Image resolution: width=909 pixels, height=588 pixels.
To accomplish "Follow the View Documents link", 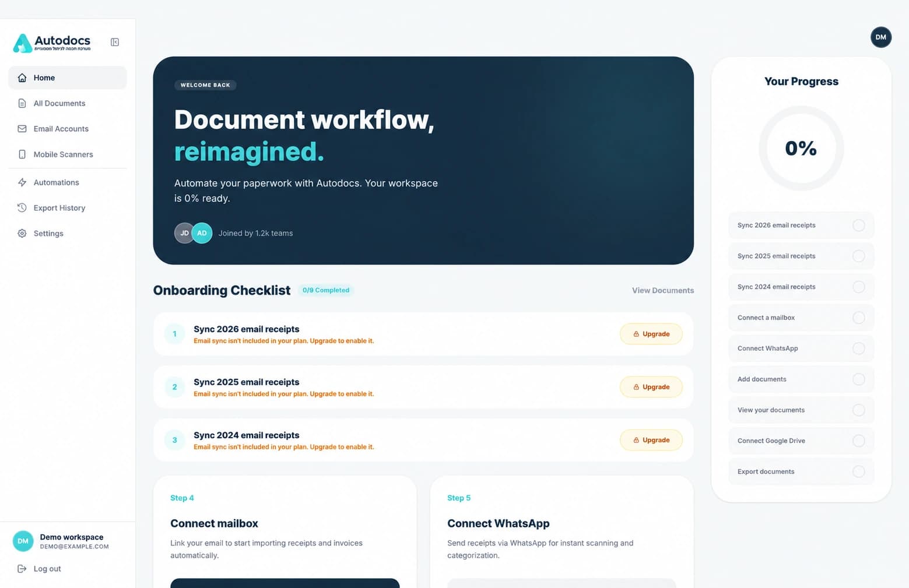I will click(663, 290).
